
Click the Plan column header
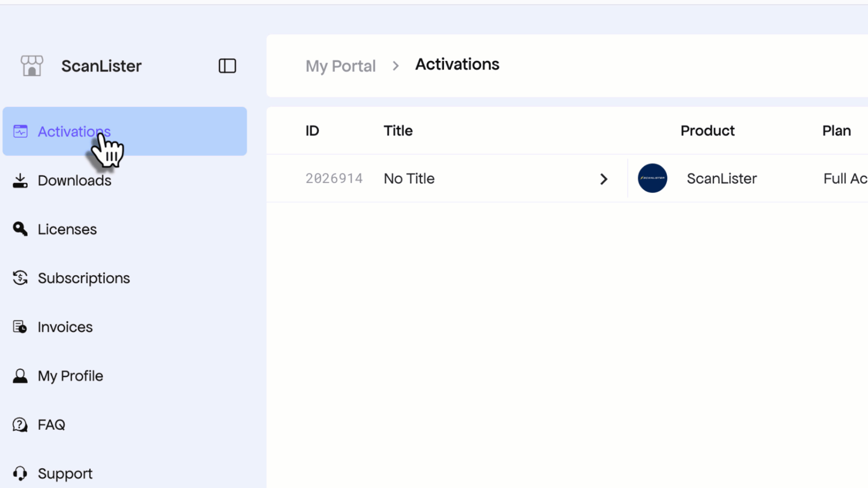click(836, 131)
